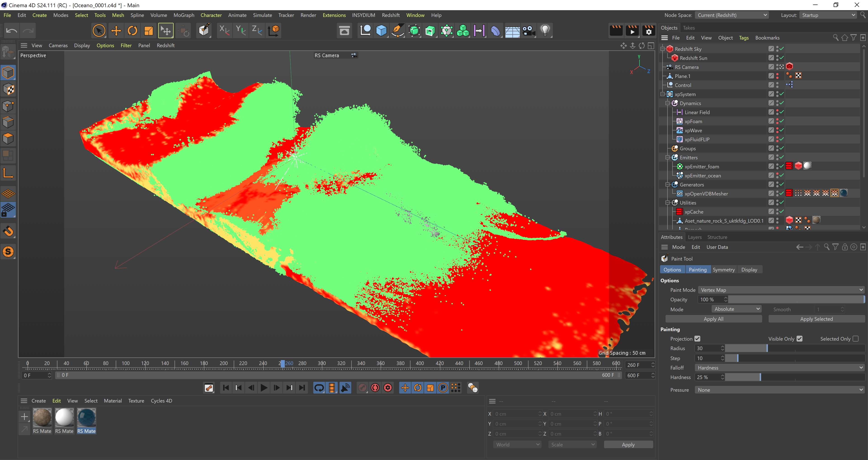This screenshot has width=868, height=460.
Task: Click the Scale tool icon
Action: click(x=149, y=31)
